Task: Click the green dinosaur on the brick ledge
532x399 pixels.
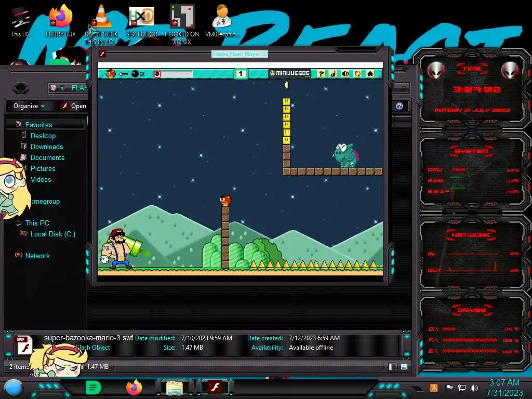Action: click(345, 155)
